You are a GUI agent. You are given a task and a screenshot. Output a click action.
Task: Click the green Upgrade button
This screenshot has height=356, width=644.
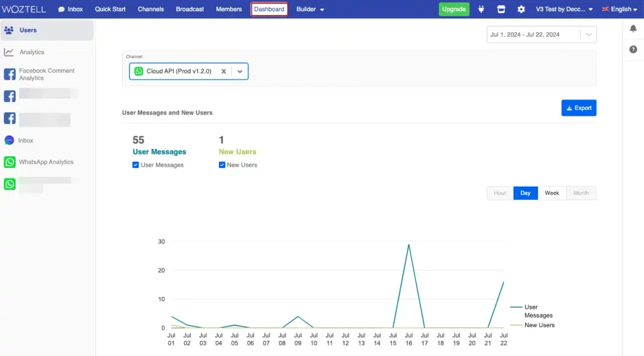(454, 9)
